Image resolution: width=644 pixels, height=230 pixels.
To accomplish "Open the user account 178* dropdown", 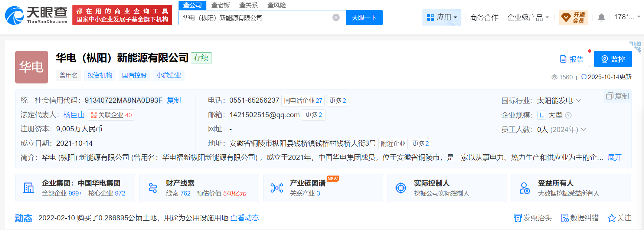I will tap(627, 17).
